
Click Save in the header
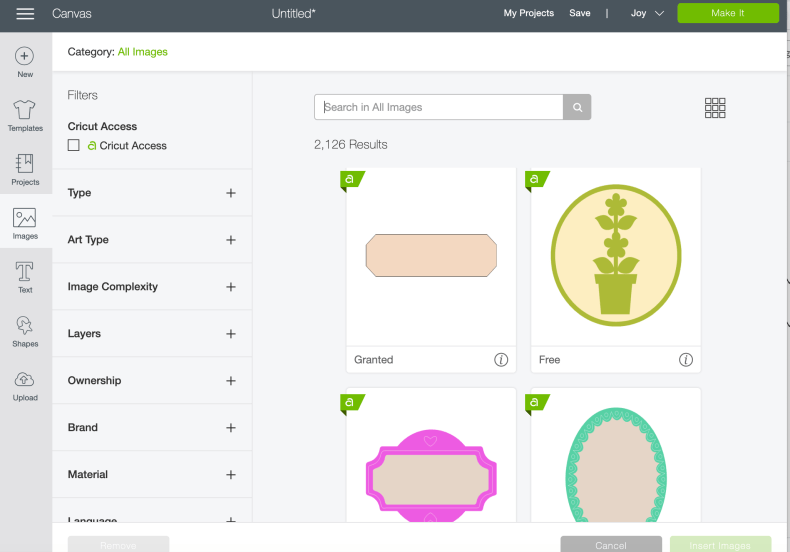pyautogui.click(x=580, y=13)
